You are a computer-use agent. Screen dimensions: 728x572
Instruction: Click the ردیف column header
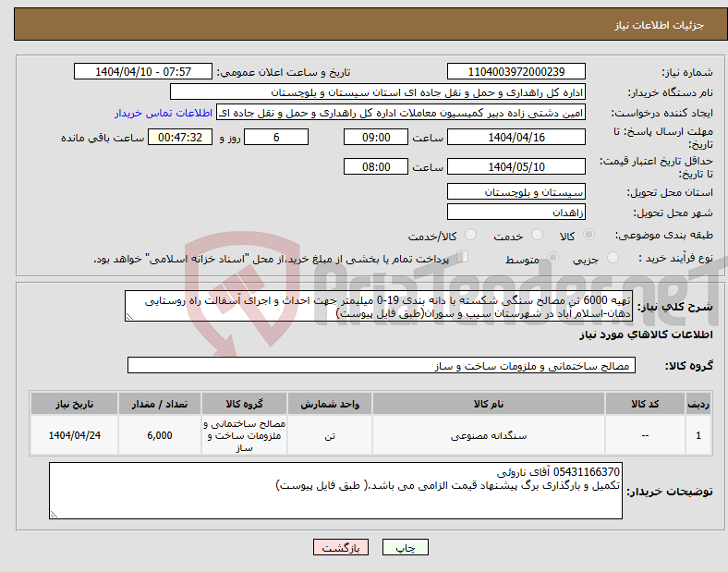point(698,404)
